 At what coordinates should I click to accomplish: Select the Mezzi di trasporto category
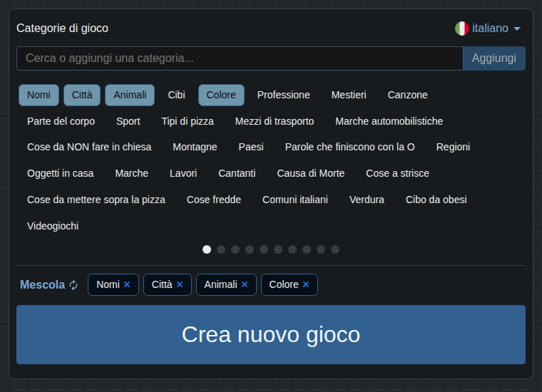[x=275, y=121]
